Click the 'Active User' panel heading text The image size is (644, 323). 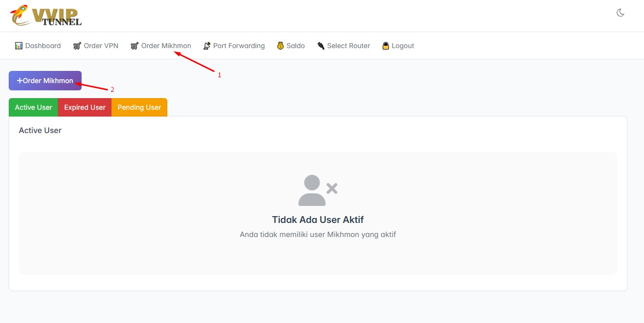tap(40, 130)
